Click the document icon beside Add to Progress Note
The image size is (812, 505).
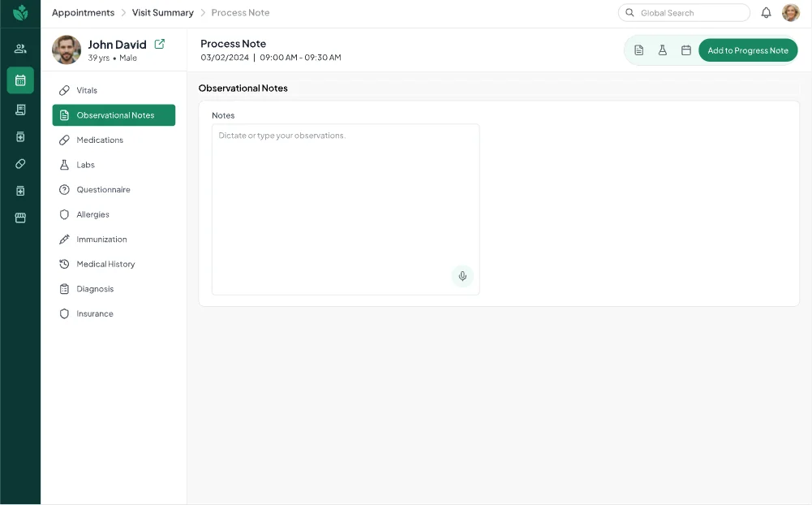(639, 50)
